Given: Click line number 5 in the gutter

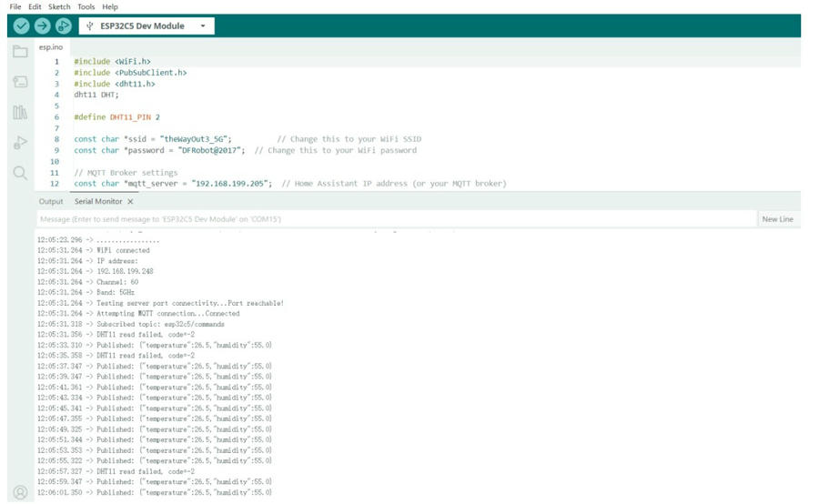Looking at the screenshot, I should click(56, 106).
